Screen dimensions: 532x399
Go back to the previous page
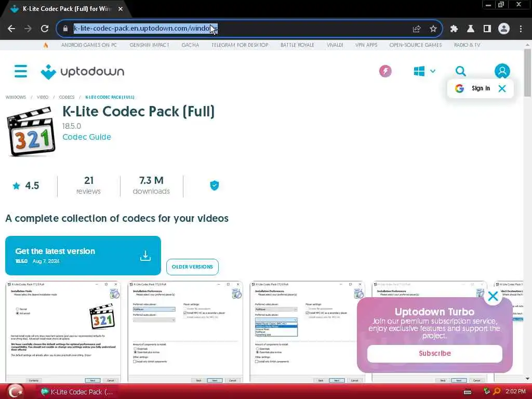[11, 29]
